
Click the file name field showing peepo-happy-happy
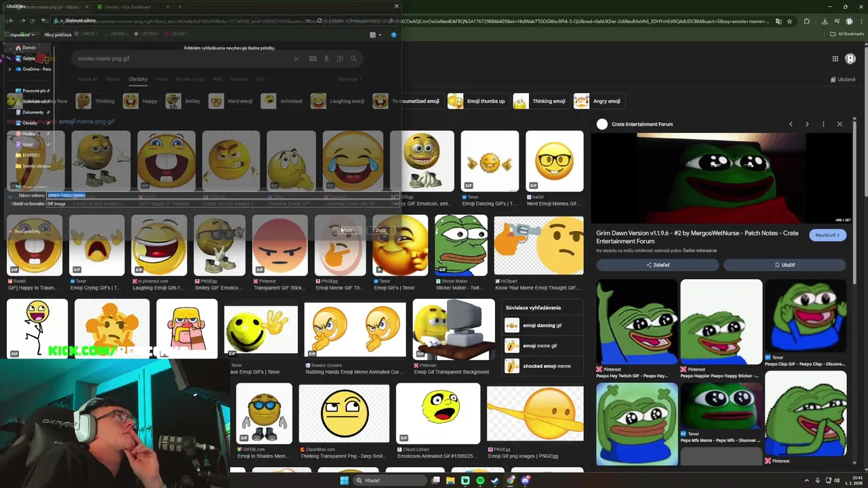click(222, 195)
